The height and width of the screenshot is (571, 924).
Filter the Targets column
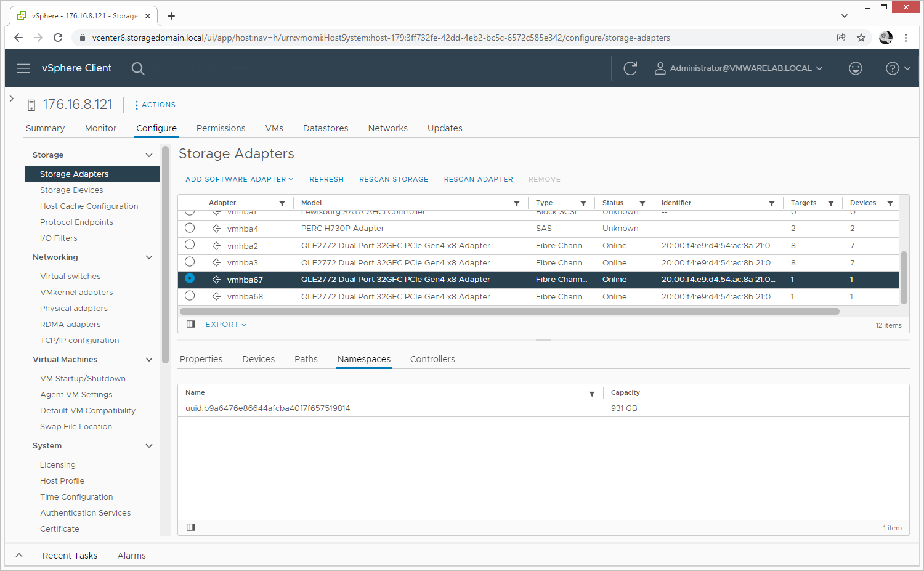coord(831,203)
